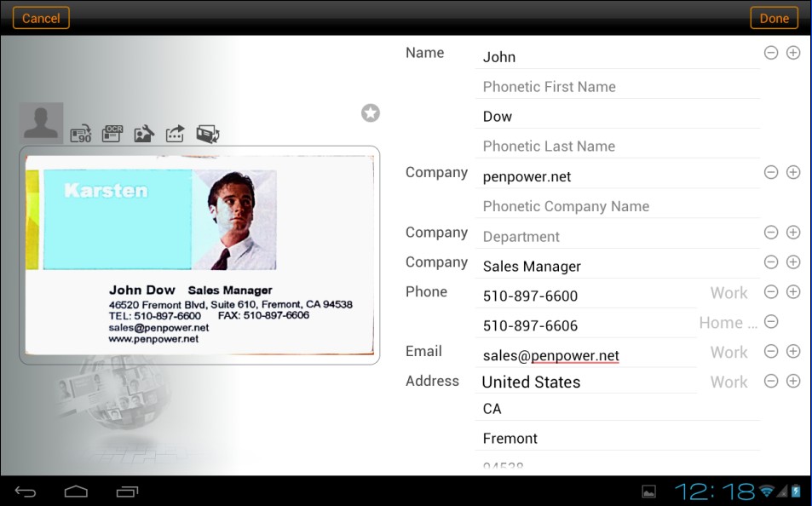Open the recent apps overview
Viewport: 812px width, 506px height.
click(128, 492)
